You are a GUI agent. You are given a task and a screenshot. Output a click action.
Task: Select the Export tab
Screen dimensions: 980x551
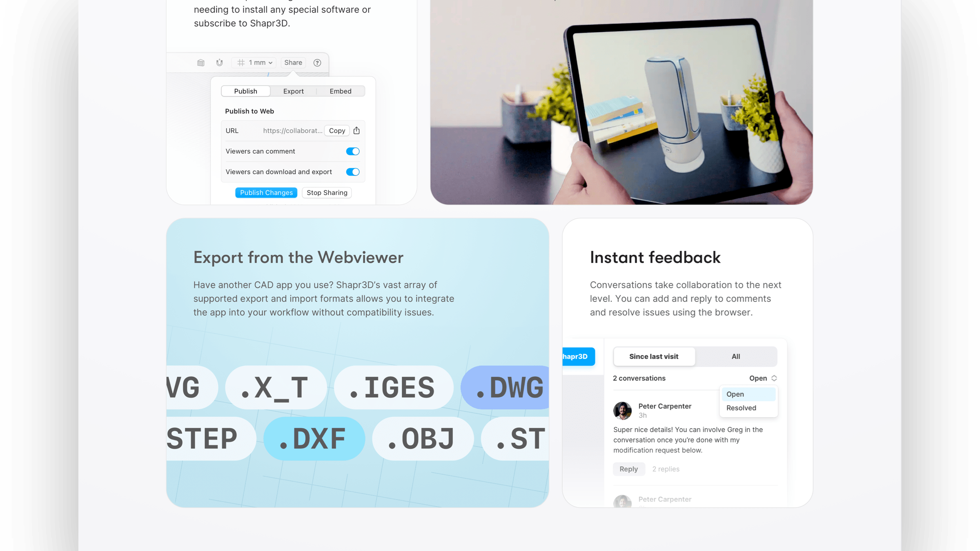coord(294,91)
